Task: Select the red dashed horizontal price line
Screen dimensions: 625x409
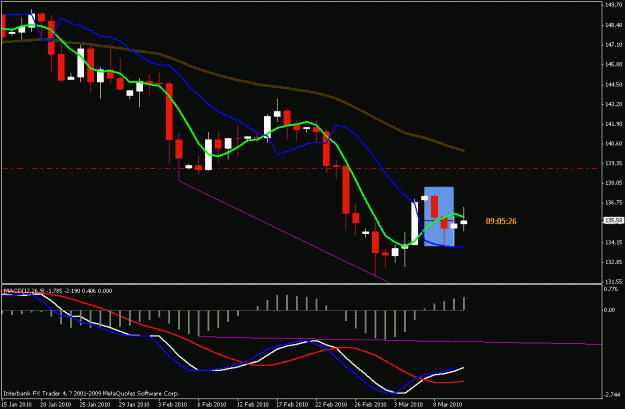Action: click(x=300, y=169)
